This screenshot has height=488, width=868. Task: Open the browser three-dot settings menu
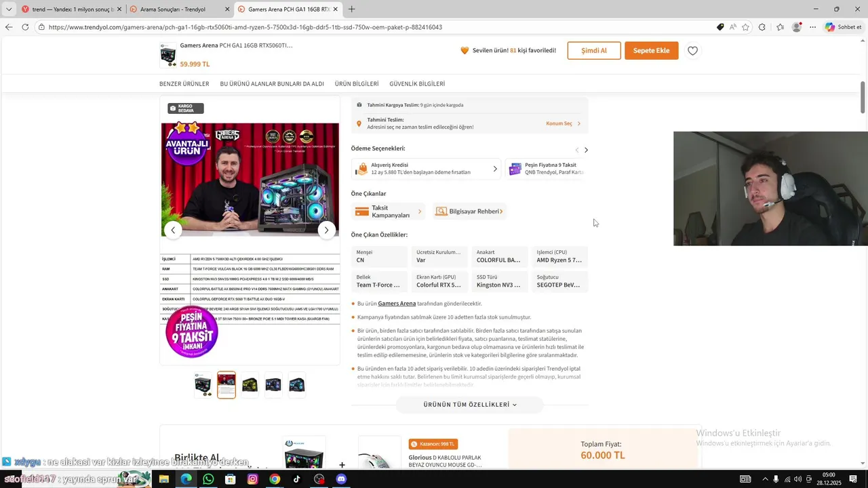[x=813, y=27]
